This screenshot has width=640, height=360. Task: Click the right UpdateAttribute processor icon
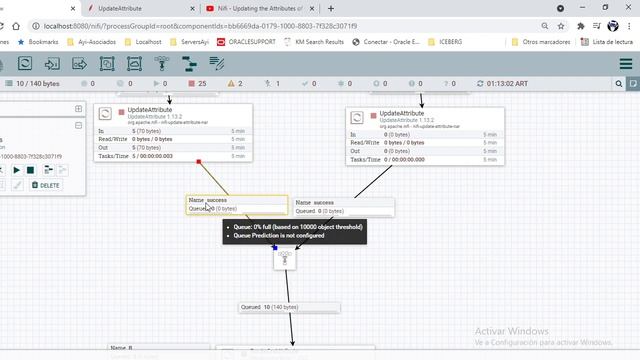pyautogui.click(x=357, y=117)
